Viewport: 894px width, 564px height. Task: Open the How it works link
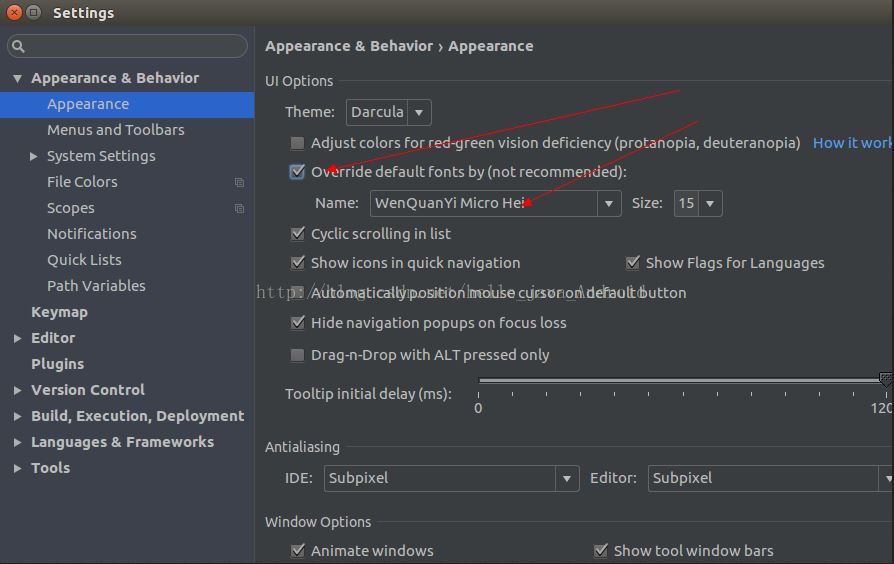pos(852,143)
